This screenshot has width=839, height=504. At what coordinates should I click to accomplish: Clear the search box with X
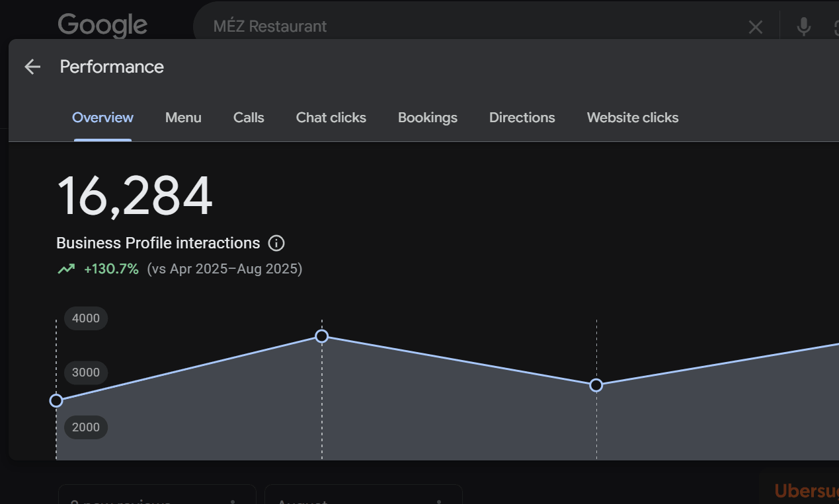(x=755, y=27)
